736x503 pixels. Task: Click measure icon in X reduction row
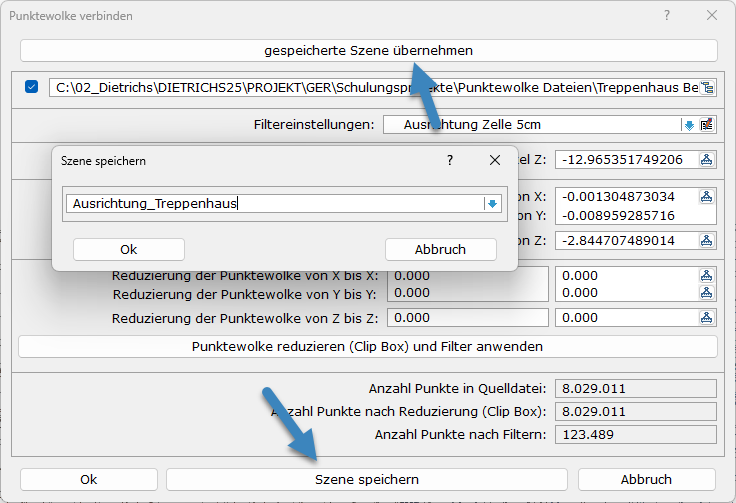pyautogui.click(x=707, y=275)
